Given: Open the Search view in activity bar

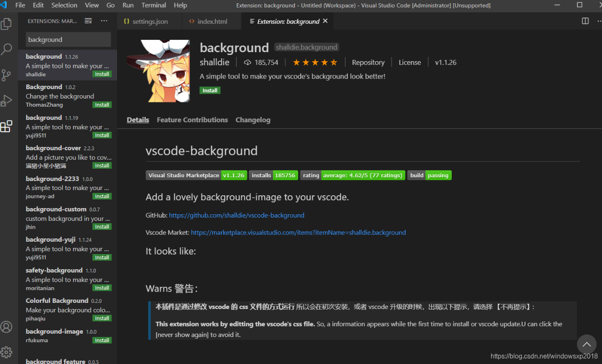Looking at the screenshot, I should pyautogui.click(x=6, y=49).
